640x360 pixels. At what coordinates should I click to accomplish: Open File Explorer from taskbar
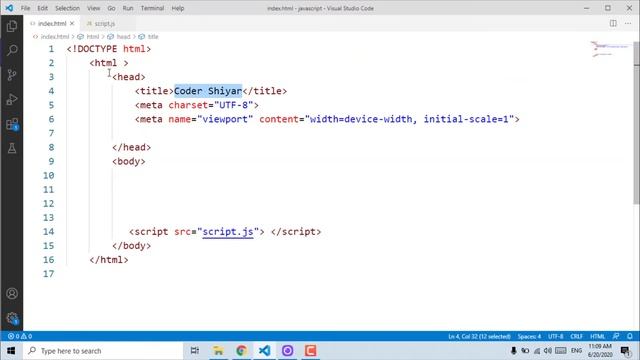218,351
